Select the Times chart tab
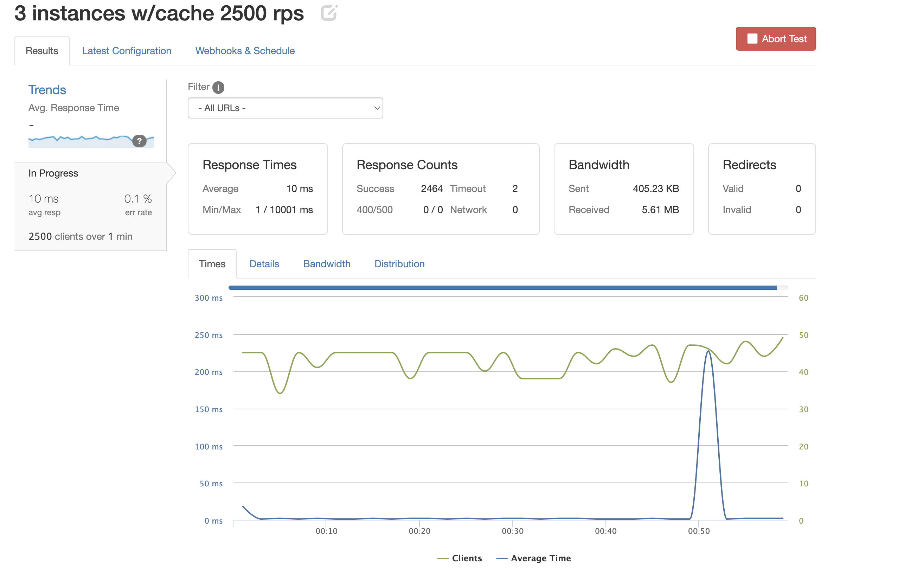898x588 pixels. point(212,264)
